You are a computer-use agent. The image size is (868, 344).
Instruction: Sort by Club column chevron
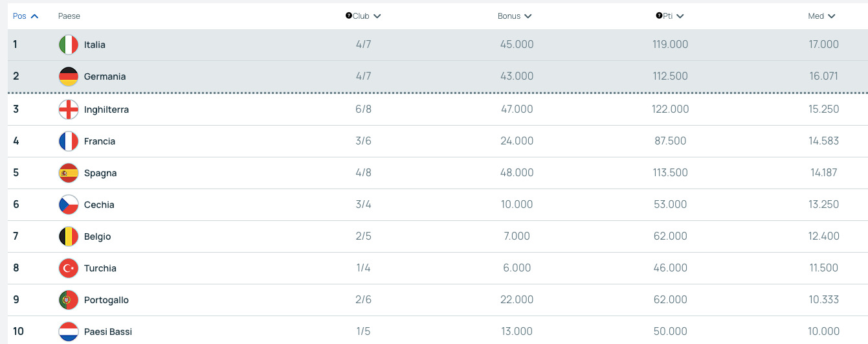point(377,16)
